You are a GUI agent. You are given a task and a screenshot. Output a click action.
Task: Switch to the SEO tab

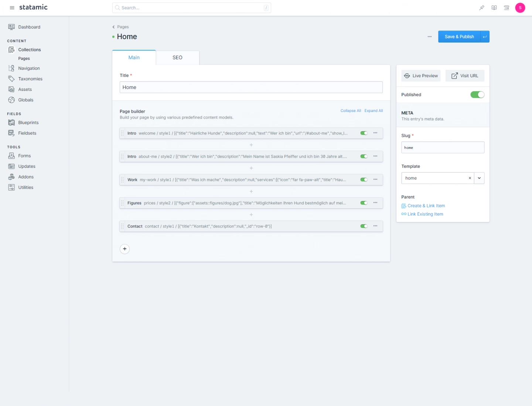pos(177,58)
